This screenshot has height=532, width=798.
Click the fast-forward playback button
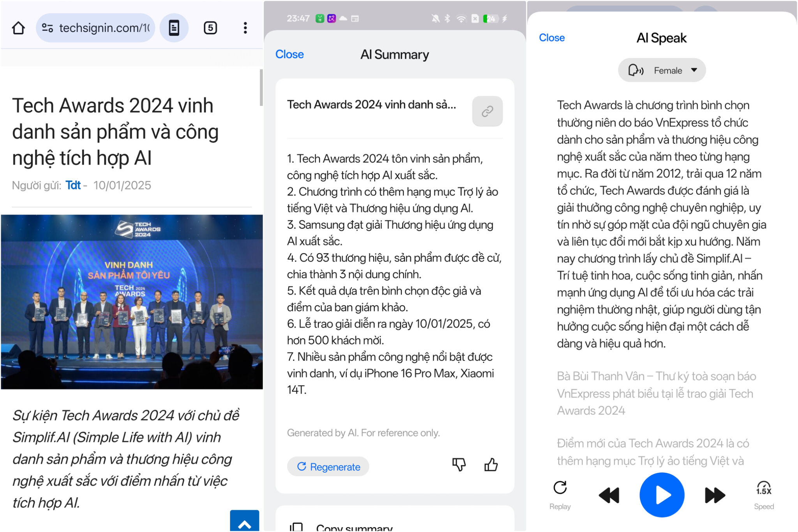[x=715, y=495]
